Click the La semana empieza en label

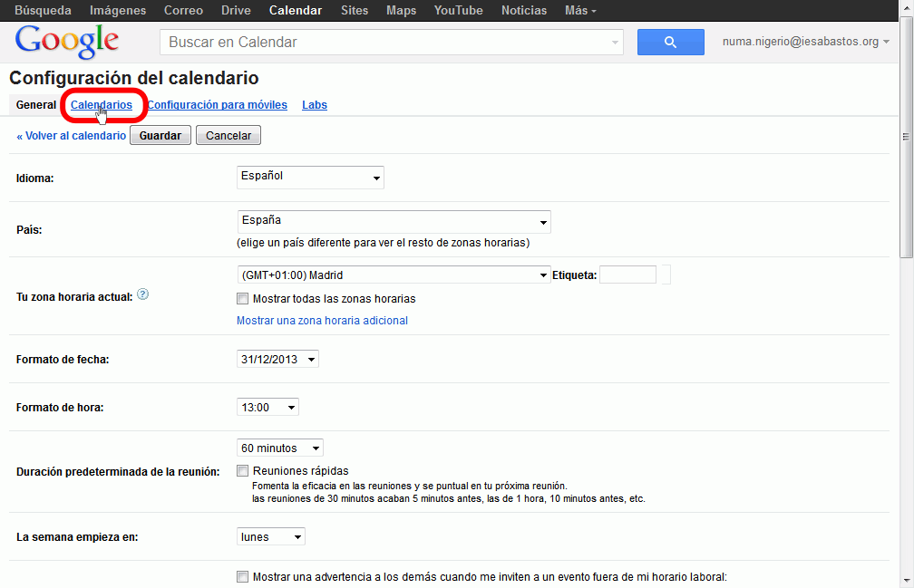click(77, 536)
